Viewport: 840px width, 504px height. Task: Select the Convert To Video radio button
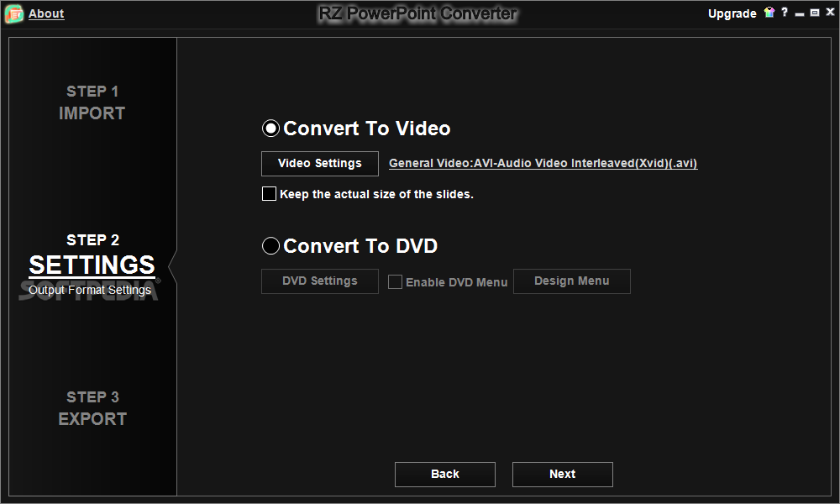(270, 129)
